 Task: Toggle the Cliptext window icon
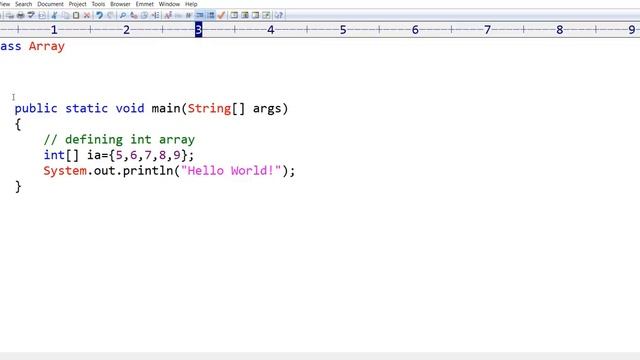(x=234, y=16)
